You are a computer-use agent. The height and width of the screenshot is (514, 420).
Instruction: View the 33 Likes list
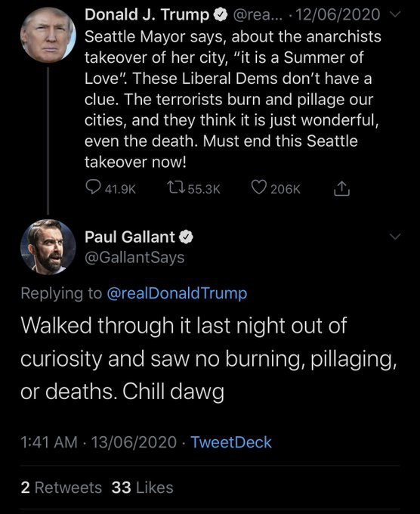pos(142,488)
